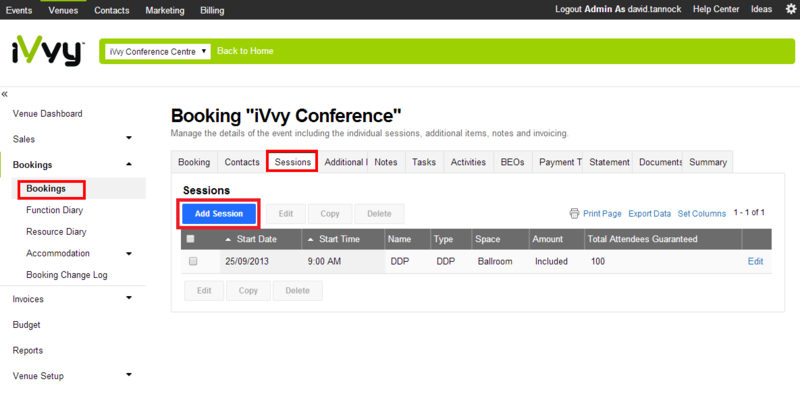800x398 pixels.
Task: Open Resource Diary in the sidebar
Action: coord(56,232)
